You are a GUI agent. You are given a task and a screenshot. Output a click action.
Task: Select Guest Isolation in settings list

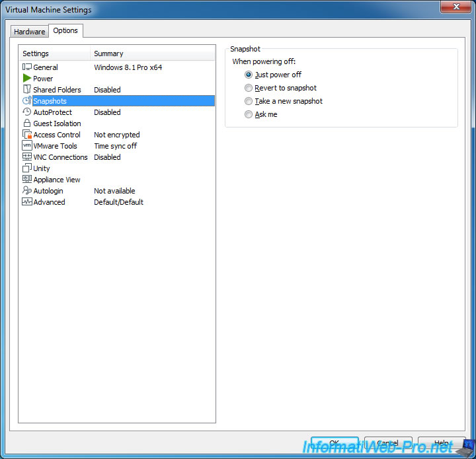pos(57,124)
